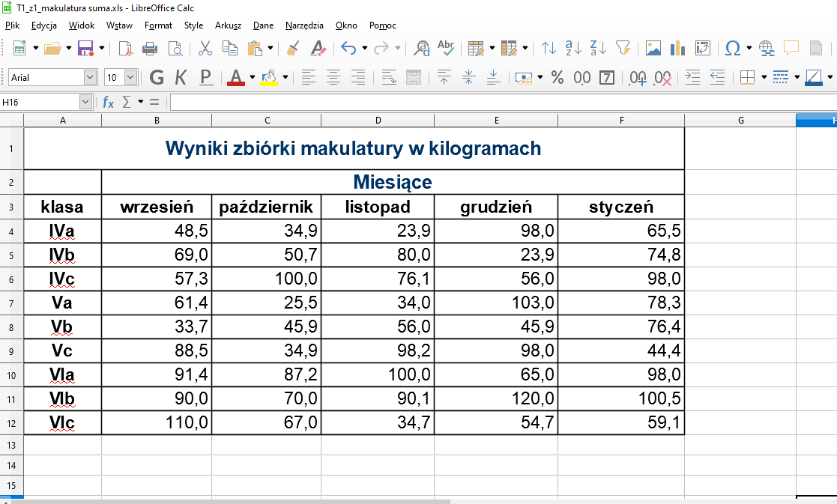Click the Cut scissors icon

point(205,49)
